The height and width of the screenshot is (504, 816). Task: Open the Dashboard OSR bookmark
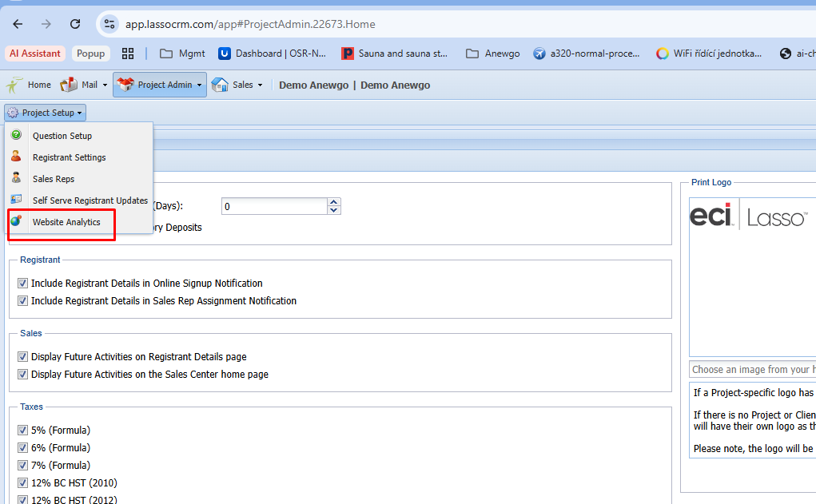tap(273, 54)
